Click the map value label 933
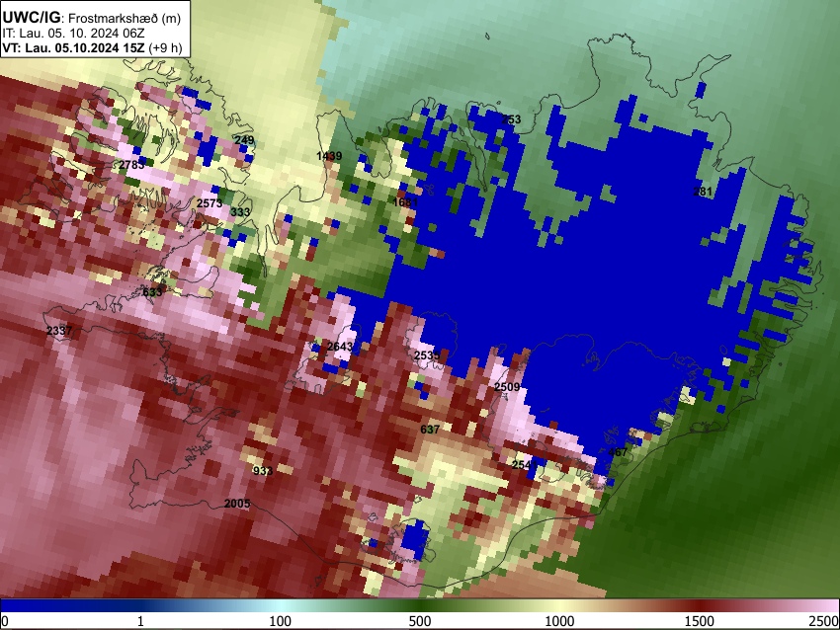 (x=263, y=471)
